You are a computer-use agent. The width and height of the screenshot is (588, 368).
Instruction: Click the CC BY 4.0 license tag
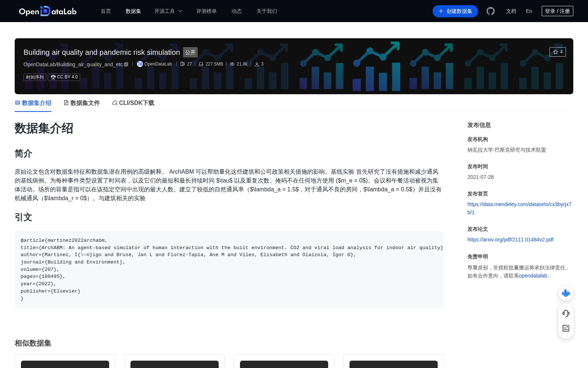(64, 77)
